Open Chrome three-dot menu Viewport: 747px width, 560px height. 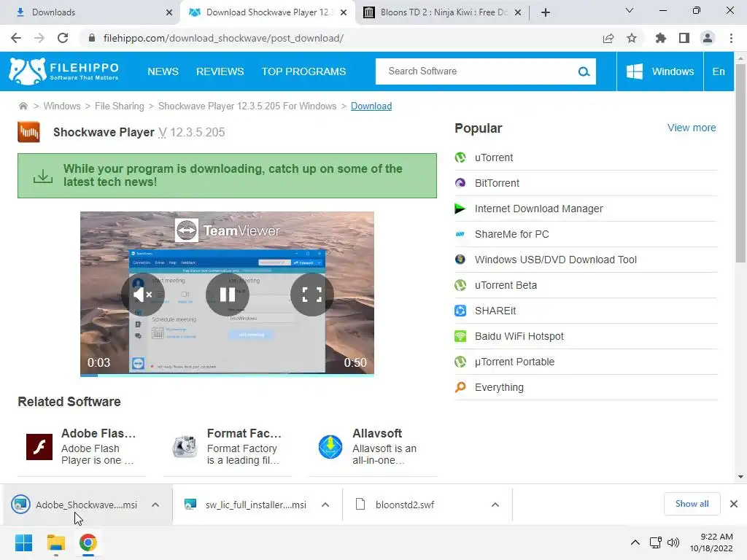click(x=731, y=38)
